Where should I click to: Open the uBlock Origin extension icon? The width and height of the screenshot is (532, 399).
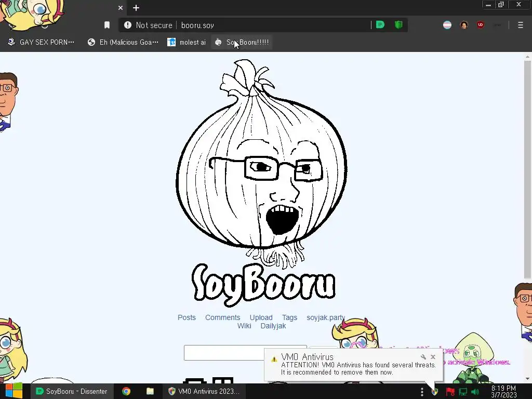[481, 25]
